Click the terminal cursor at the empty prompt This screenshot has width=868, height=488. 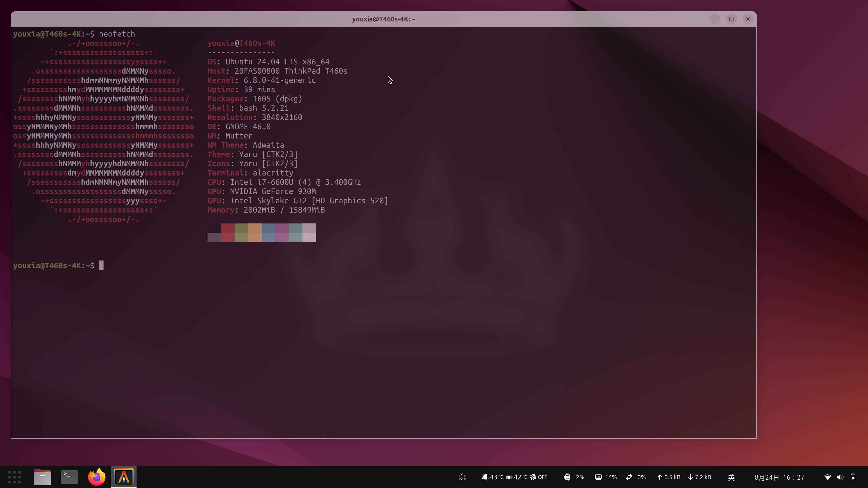101,265
